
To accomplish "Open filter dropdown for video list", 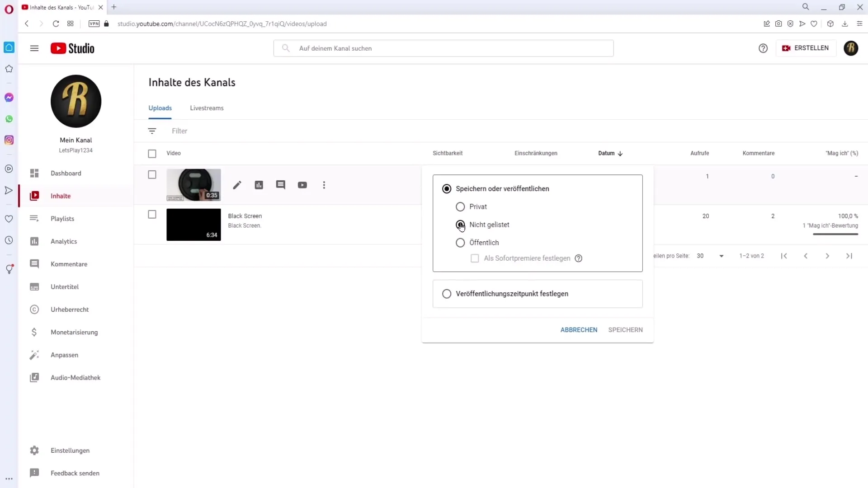I will (x=153, y=131).
